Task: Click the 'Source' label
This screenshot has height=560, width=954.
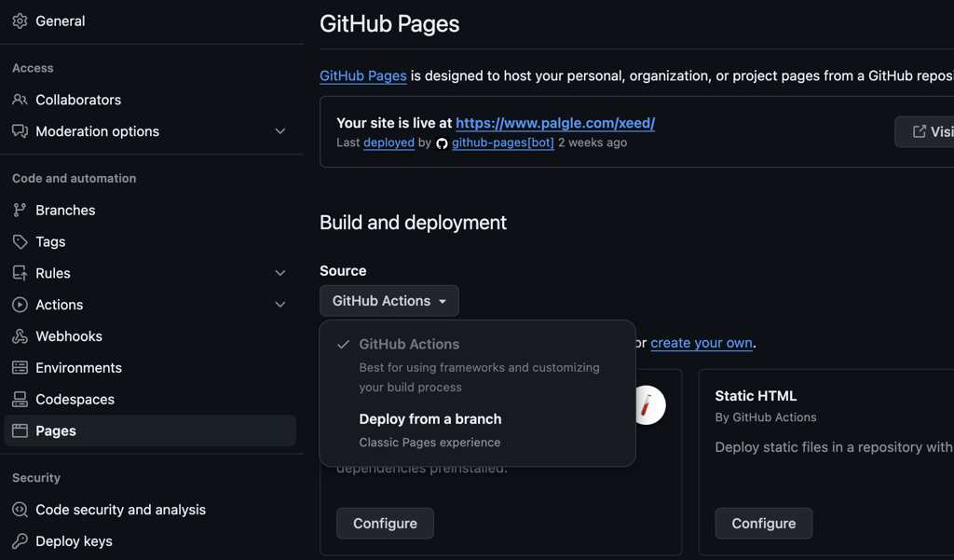Action: coord(343,271)
